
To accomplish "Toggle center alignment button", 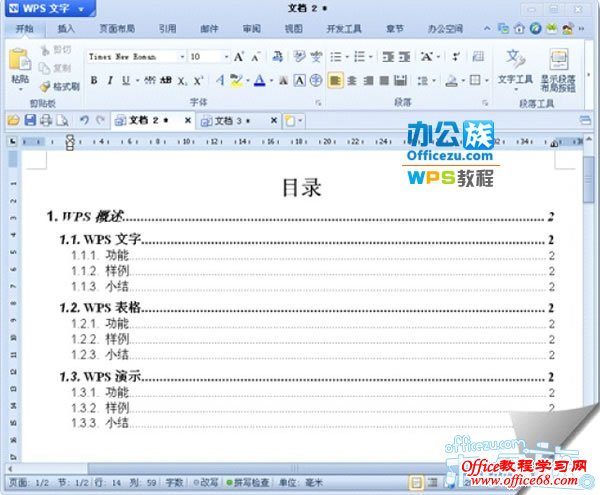I will 352,80.
